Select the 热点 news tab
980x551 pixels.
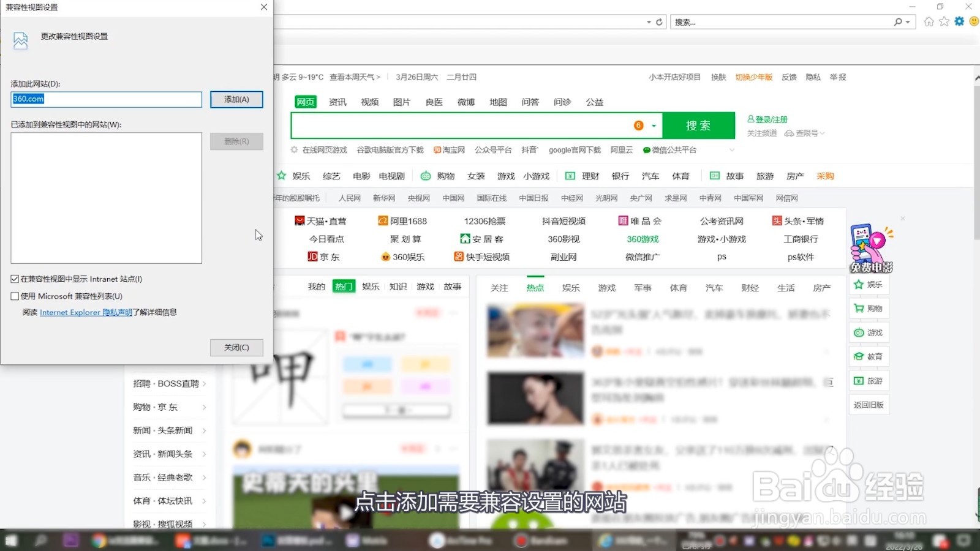point(535,288)
